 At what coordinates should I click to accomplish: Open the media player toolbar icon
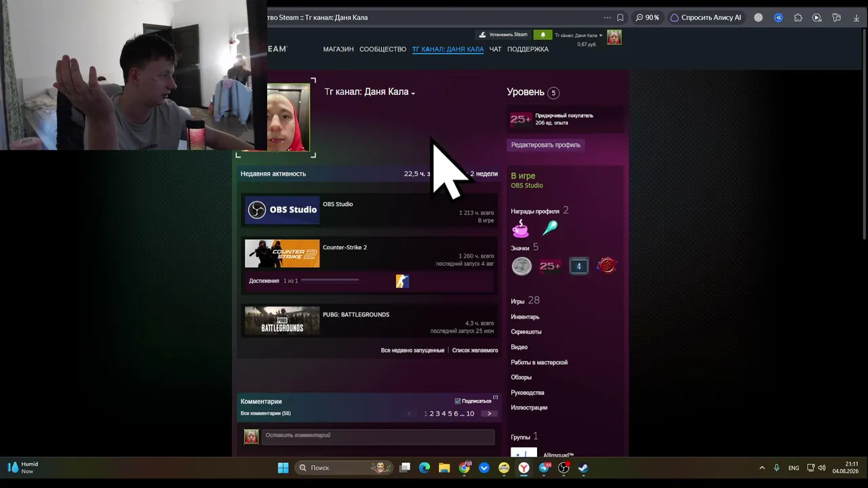coord(816,18)
